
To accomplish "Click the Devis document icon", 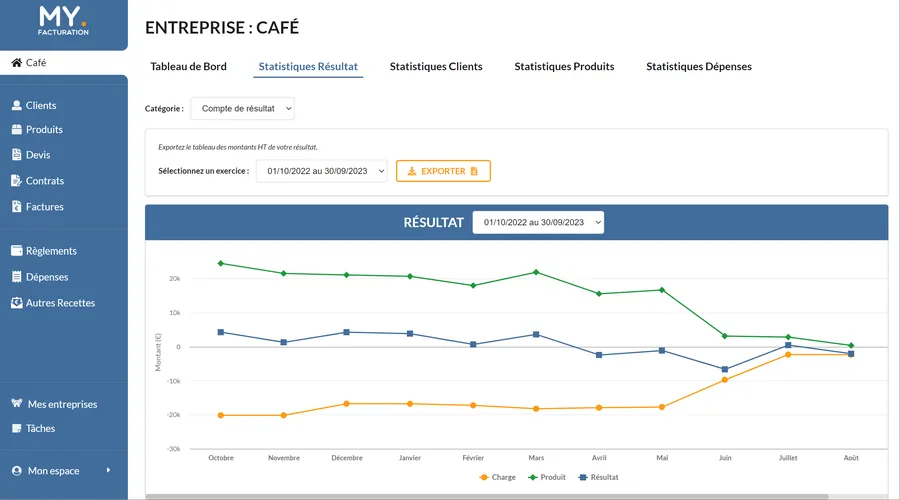I will [x=16, y=155].
